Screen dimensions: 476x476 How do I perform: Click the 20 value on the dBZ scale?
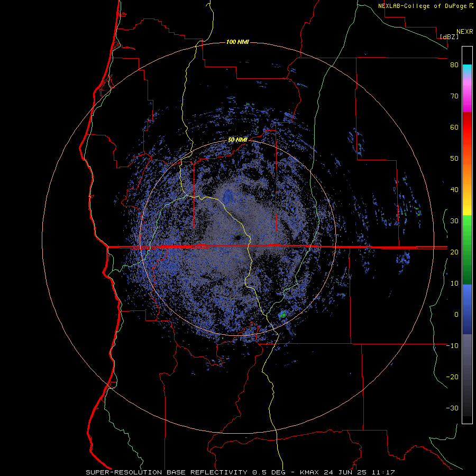454,252
